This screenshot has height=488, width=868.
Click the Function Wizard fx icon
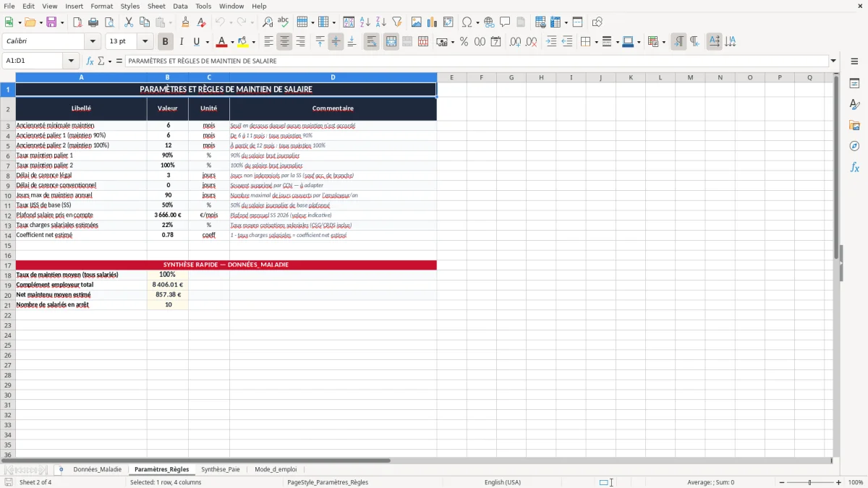90,61
